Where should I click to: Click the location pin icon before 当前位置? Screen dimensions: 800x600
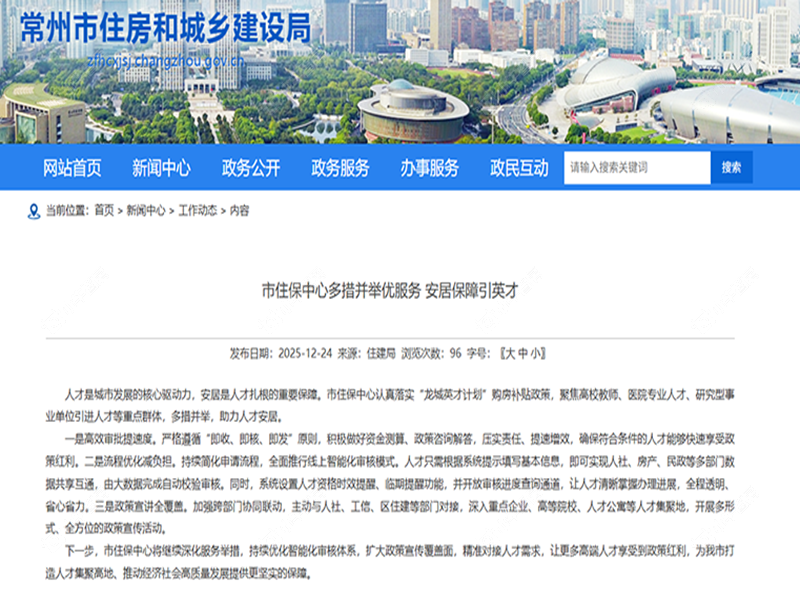31,211
